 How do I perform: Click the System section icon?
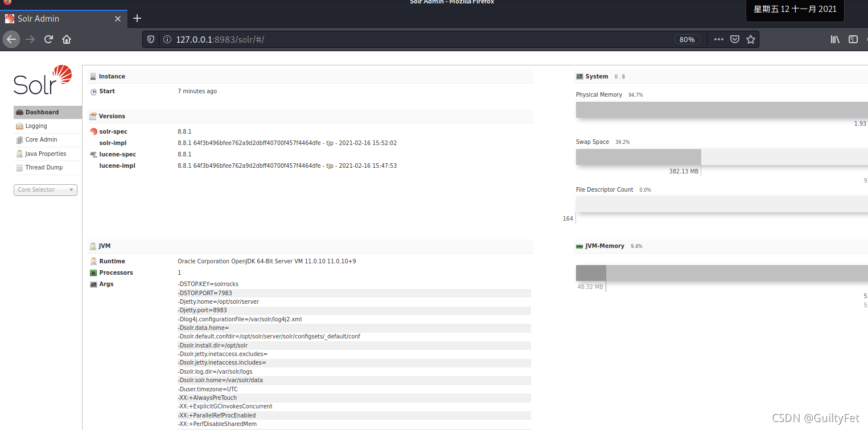coord(579,76)
